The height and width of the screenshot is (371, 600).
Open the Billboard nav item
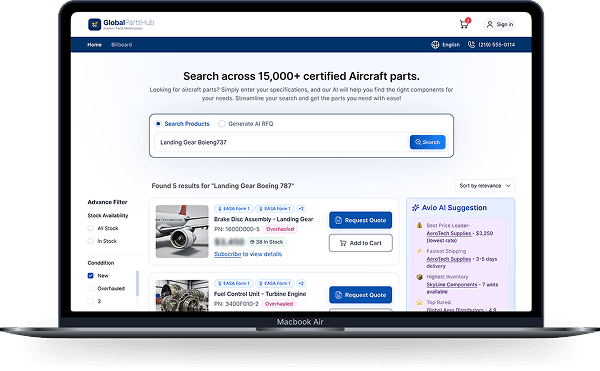pyautogui.click(x=122, y=45)
